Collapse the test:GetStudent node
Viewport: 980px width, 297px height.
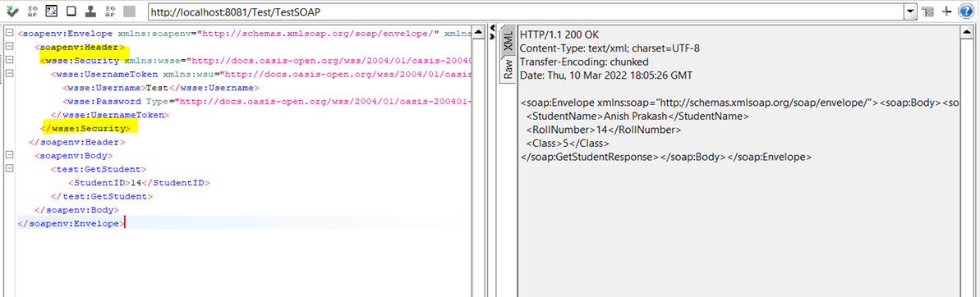point(8,169)
